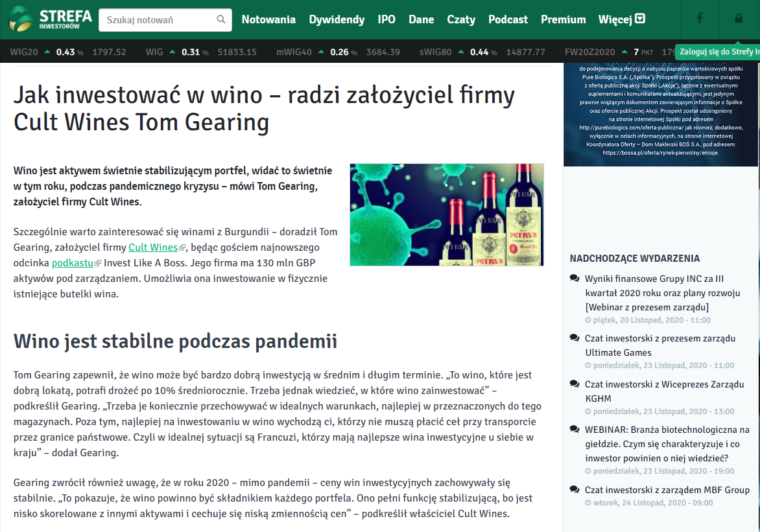Image resolution: width=760 pixels, height=532 pixels.
Task: Click external link icon after Cult Wines
Action: pos(182,248)
